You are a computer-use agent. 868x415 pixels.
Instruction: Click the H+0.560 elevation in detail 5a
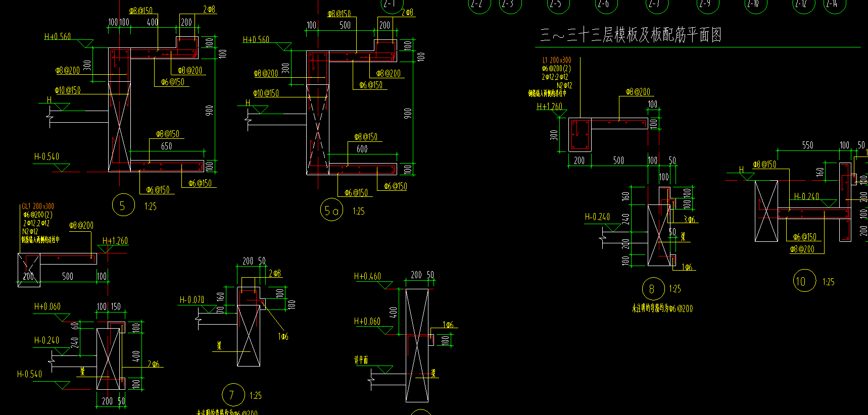pyautogui.click(x=256, y=39)
